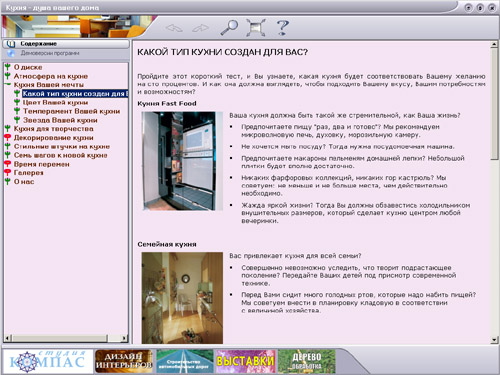Click the page title КАКОЙ ТИП КУХНИ
Screen dimensions: 500x375
click(x=222, y=52)
